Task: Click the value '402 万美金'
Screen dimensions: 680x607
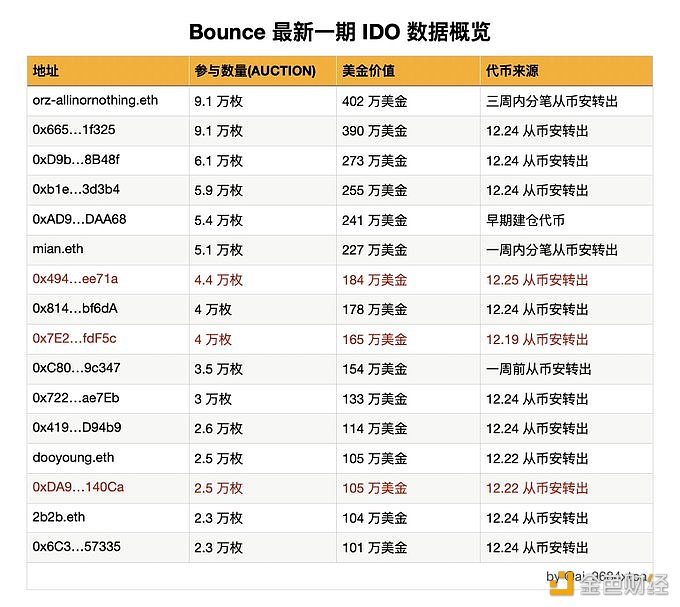Action: 375,101
